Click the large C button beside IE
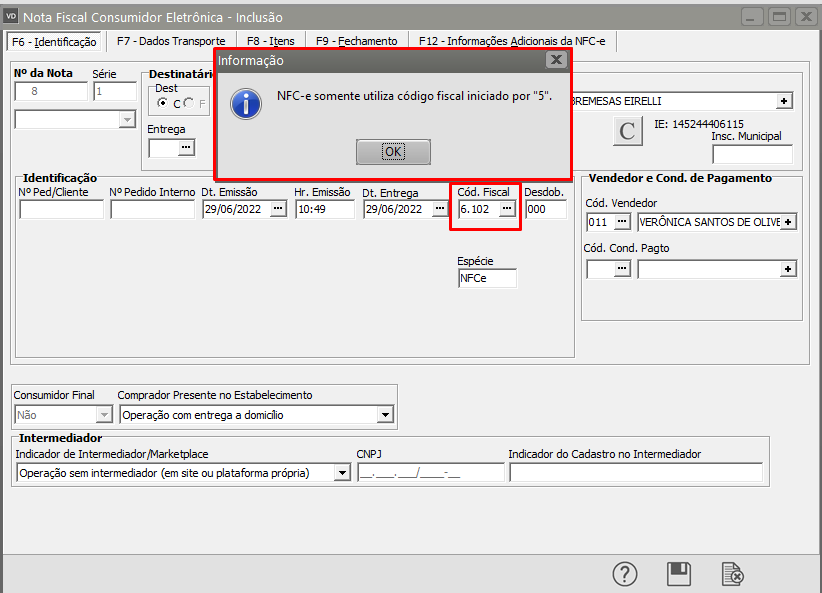The width and height of the screenshot is (822, 593). tap(627, 131)
